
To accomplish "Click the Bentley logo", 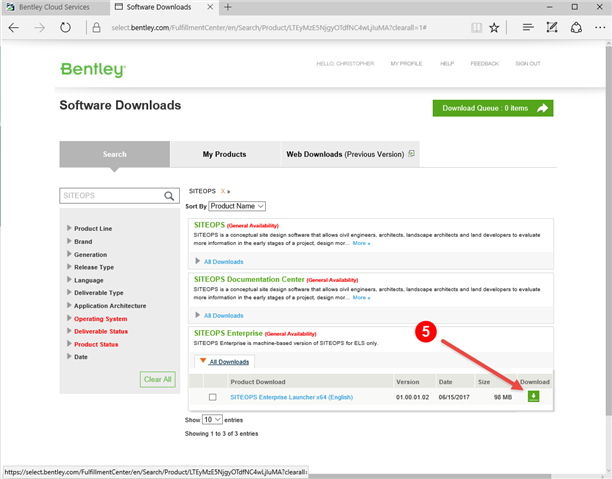I will (93, 69).
